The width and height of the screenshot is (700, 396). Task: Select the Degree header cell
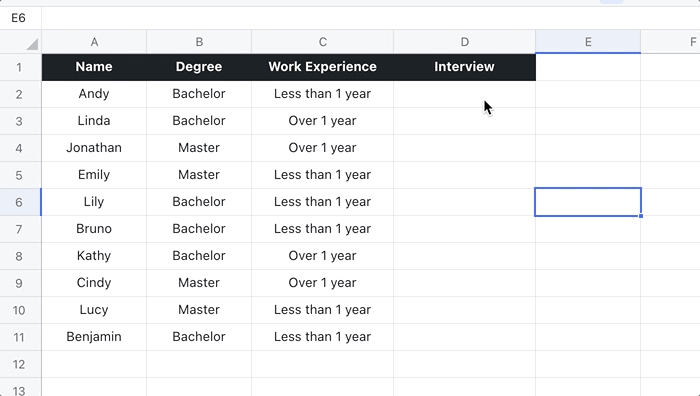click(199, 67)
